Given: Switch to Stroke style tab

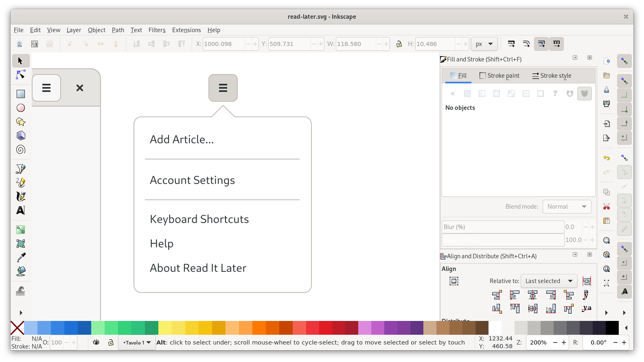Looking at the screenshot, I should click(x=552, y=76).
